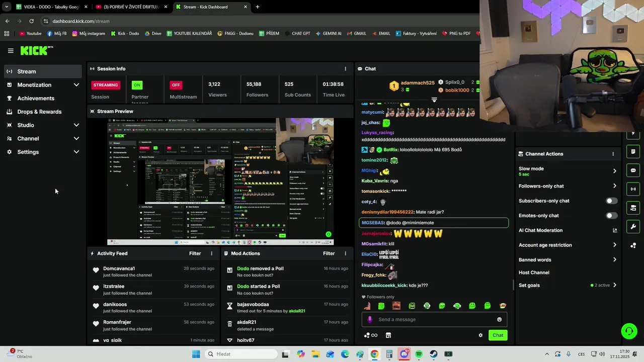Screen dimensions: 644x362
Task: Collapse the chat leaderboard arrow
Action: pos(434,100)
